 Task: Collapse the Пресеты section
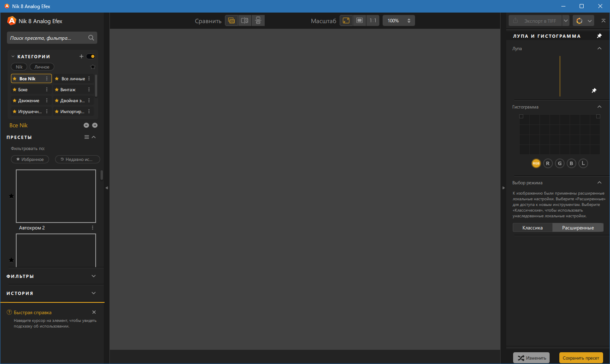tap(94, 137)
